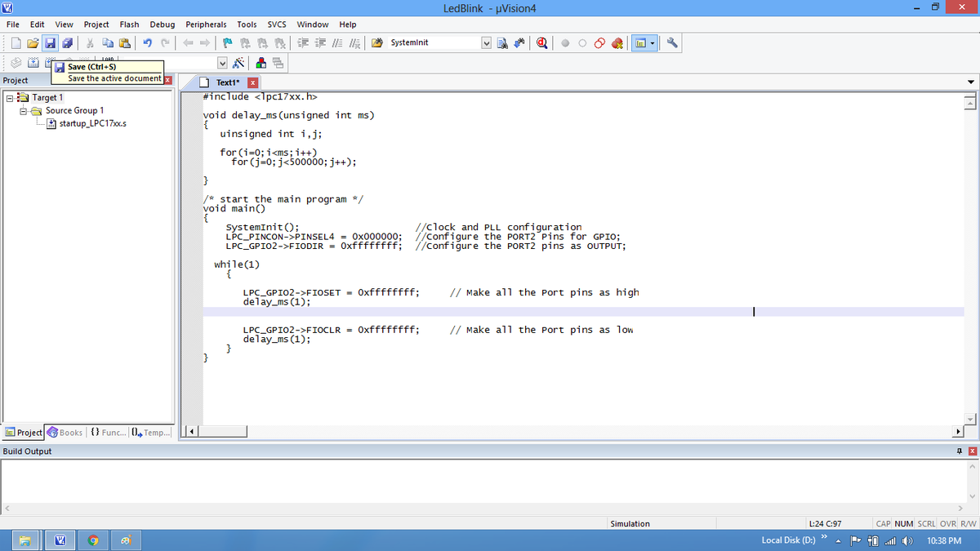Open the Flash menu
This screenshot has height=551, width=980.
click(x=129, y=24)
